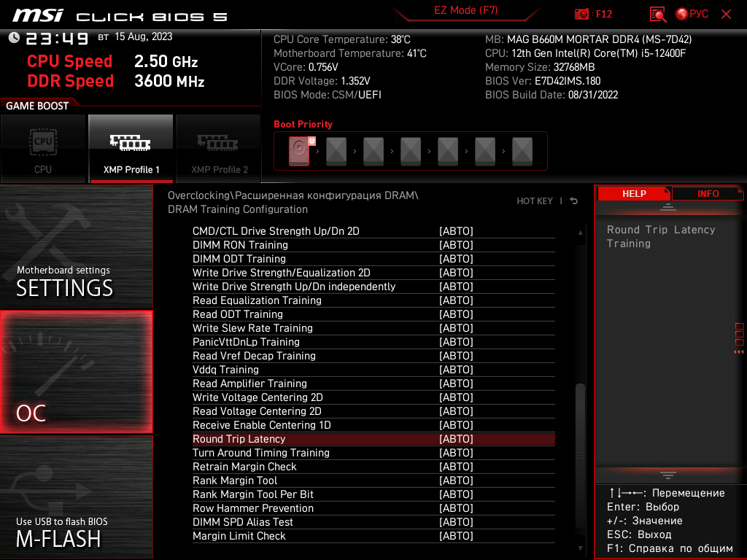Image resolution: width=747 pixels, height=560 pixels.
Task: Click the scrollbar up arrow
Action: (580, 233)
